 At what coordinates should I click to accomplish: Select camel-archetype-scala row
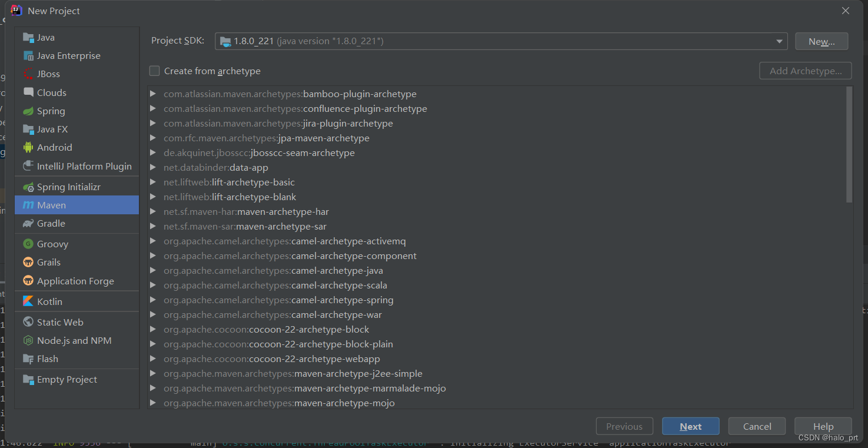[x=497, y=286]
